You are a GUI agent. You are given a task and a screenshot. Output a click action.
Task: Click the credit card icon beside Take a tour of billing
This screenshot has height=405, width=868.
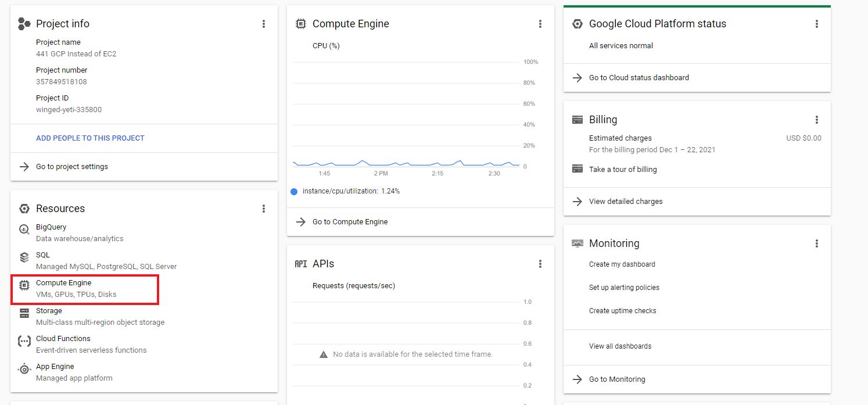577,169
